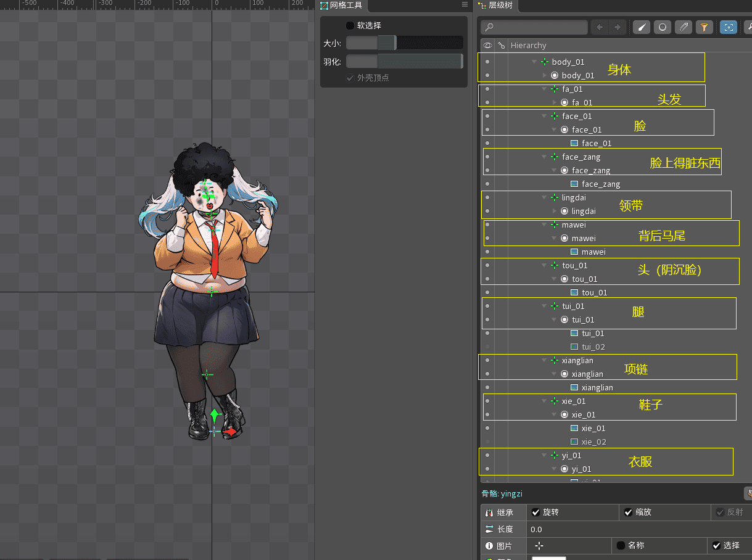Collapse the body_01 bone in the tree

coord(534,62)
